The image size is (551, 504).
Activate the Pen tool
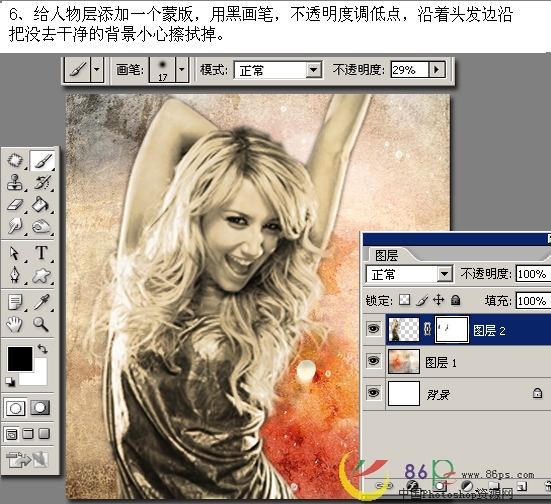point(15,275)
